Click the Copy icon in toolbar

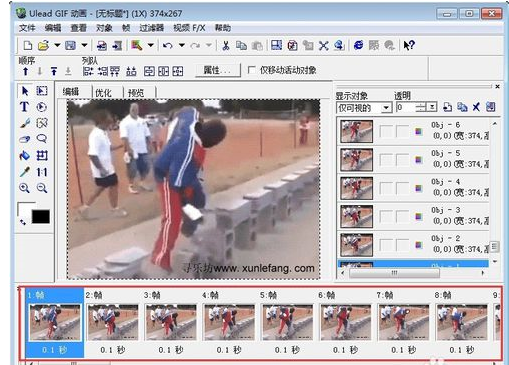[241, 45]
